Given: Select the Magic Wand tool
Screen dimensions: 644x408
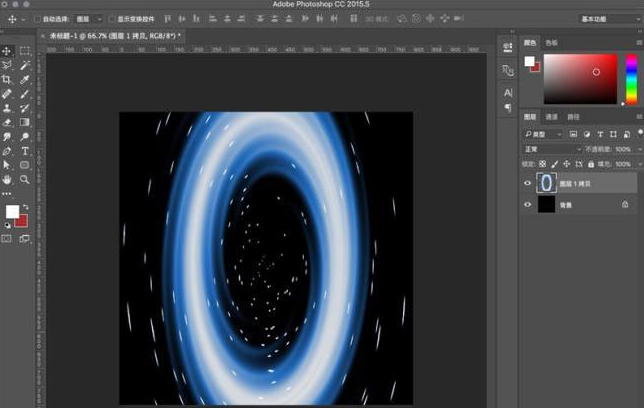Looking at the screenshot, I should (x=25, y=65).
